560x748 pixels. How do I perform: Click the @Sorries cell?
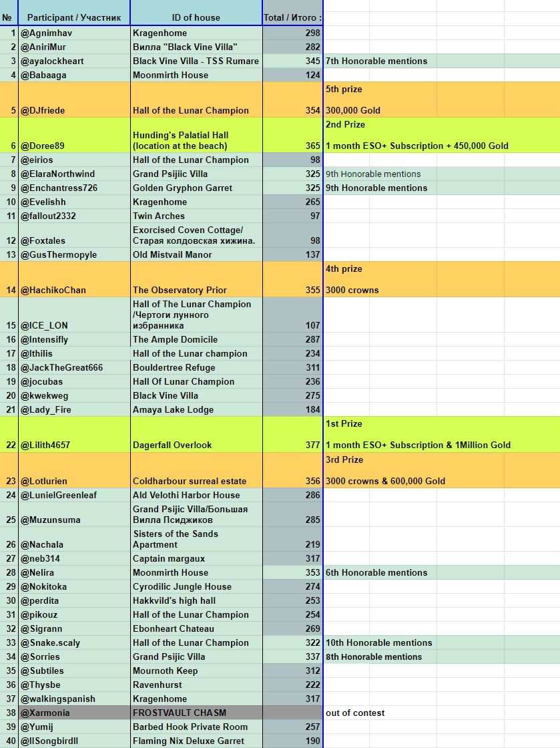(74, 657)
